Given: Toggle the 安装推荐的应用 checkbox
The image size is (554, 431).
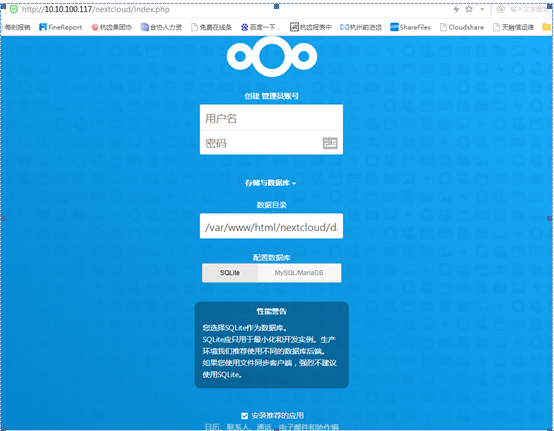Looking at the screenshot, I should pyautogui.click(x=244, y=416).
